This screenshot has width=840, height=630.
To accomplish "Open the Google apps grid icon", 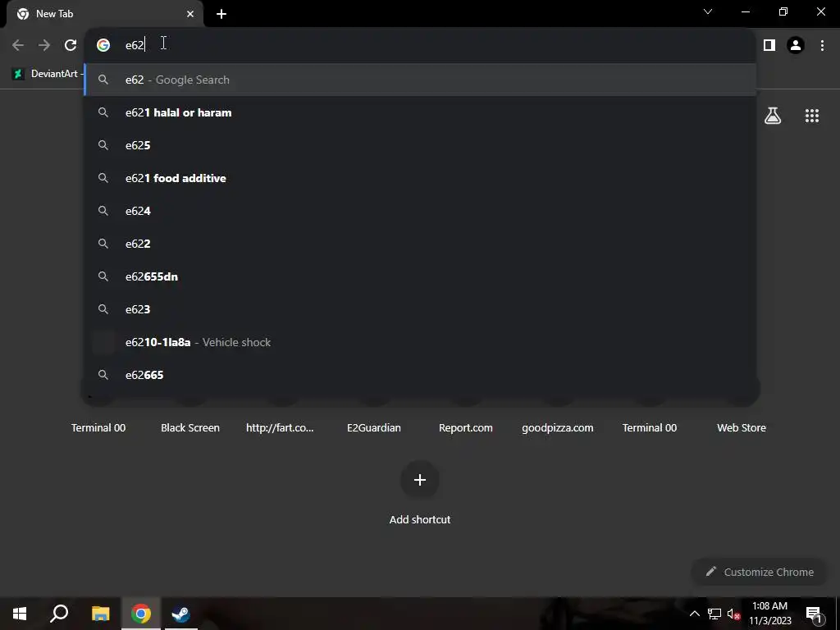I will click(812, 116).
